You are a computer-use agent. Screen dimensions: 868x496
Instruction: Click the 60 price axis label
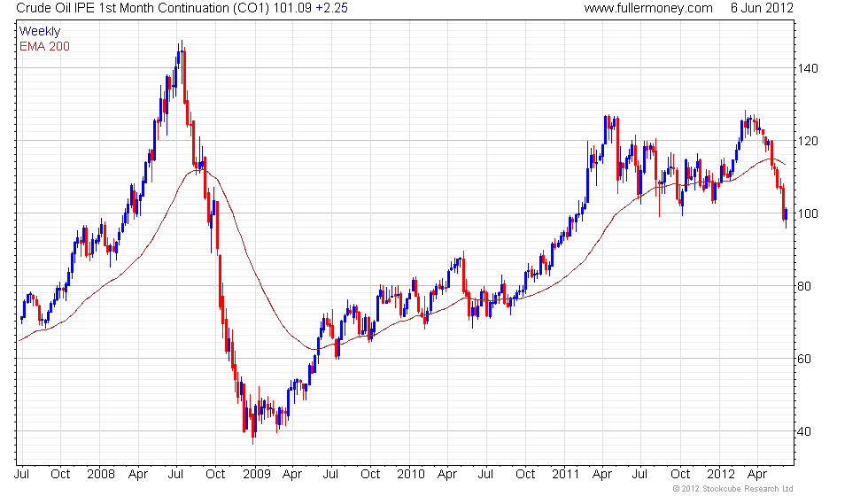804,359
